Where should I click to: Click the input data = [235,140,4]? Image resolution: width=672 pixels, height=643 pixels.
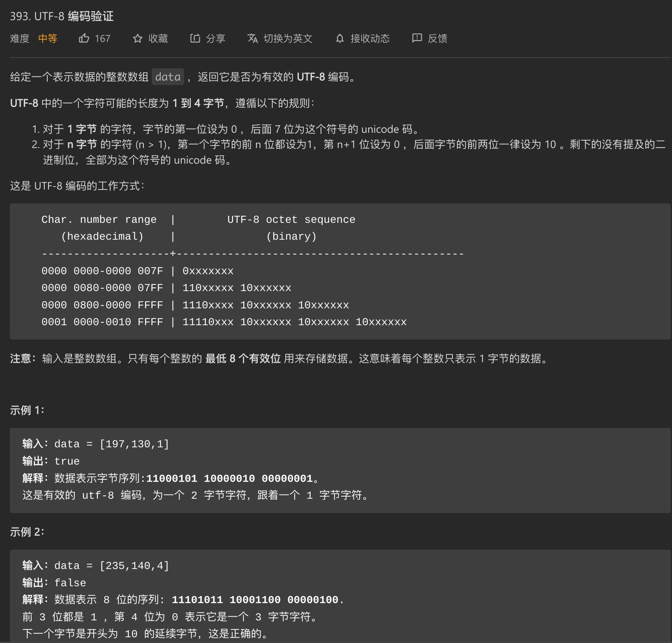click(x=112, y=566)
